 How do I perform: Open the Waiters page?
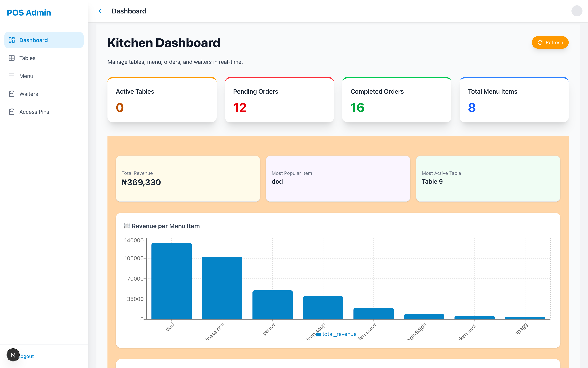[x=28, y=94]
